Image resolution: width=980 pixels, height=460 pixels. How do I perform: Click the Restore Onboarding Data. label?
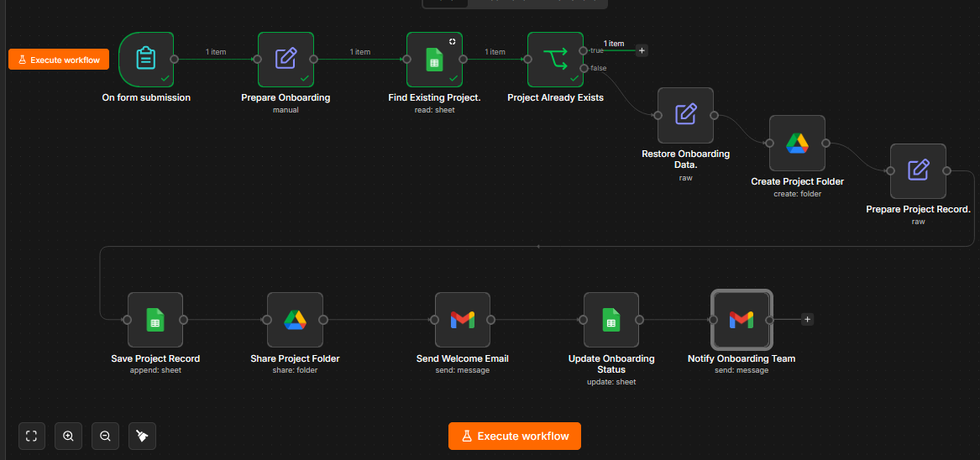(x=685, y=159)
